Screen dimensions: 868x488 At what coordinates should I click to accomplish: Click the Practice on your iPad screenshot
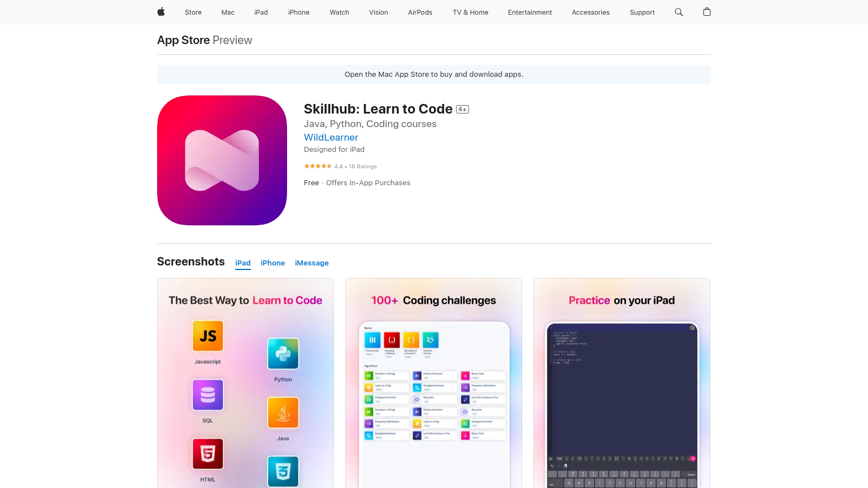click(622, 383)
